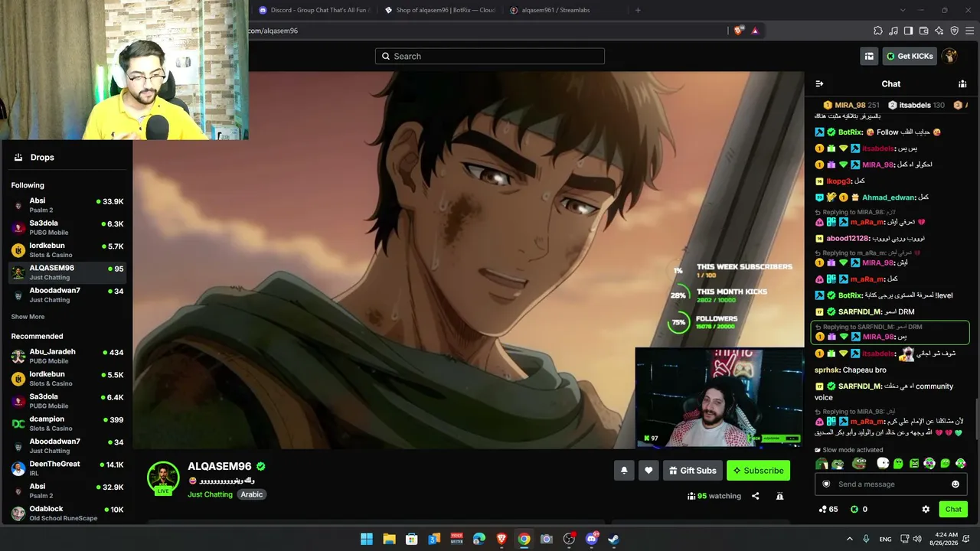Open Steam from the taskbar
This screenshot has width=980, height=551.
(613, 539)
